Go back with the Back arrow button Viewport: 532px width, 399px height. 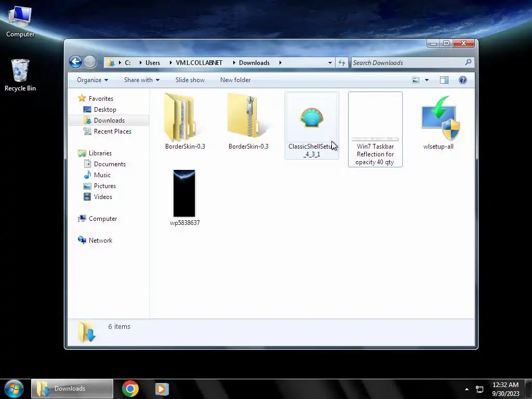click(75, 62)
